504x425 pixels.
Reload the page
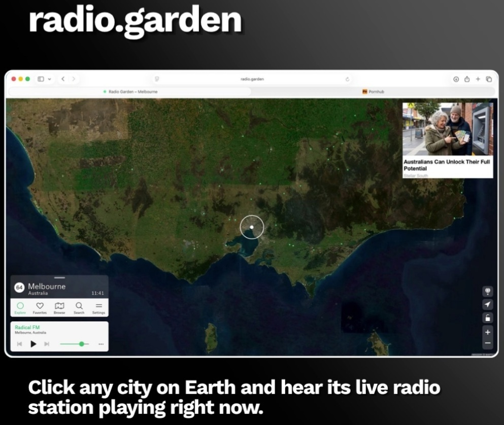click(x=347, y=79)
